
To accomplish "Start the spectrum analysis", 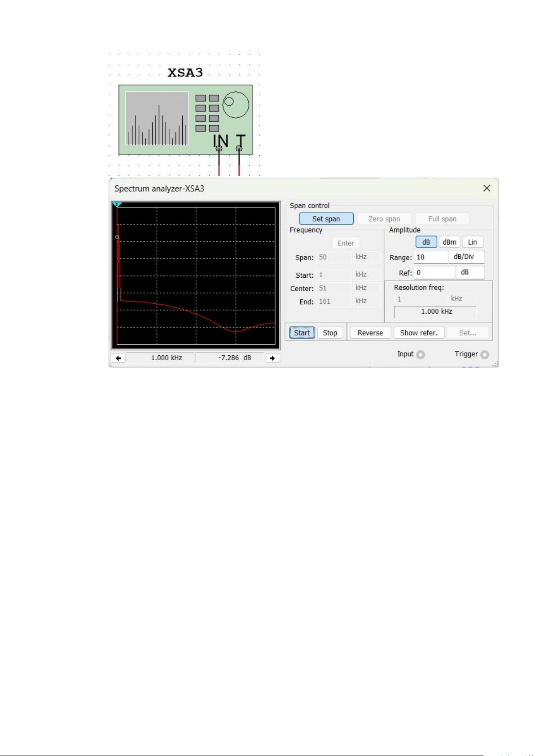I will tap(302, 333).
